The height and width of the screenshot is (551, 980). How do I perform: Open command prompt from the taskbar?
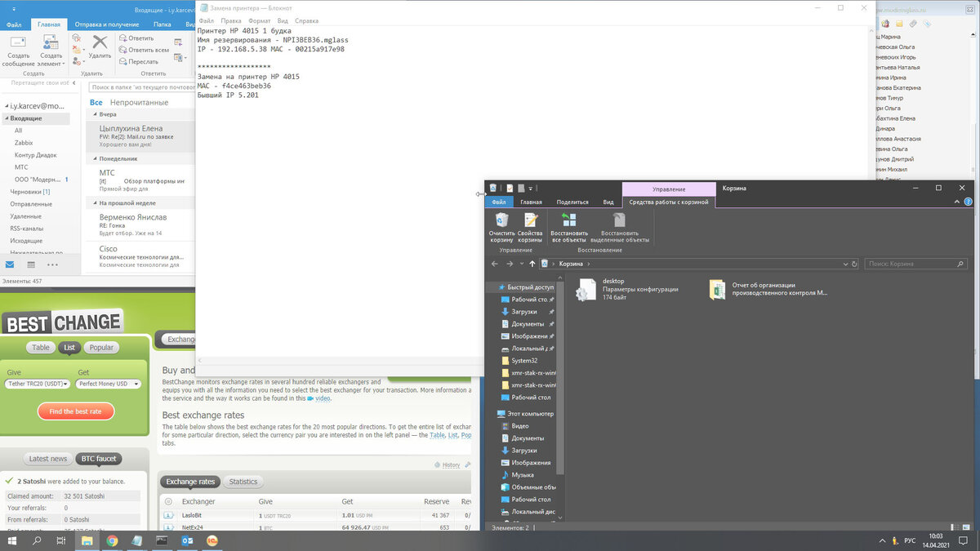tap(162, 540)
